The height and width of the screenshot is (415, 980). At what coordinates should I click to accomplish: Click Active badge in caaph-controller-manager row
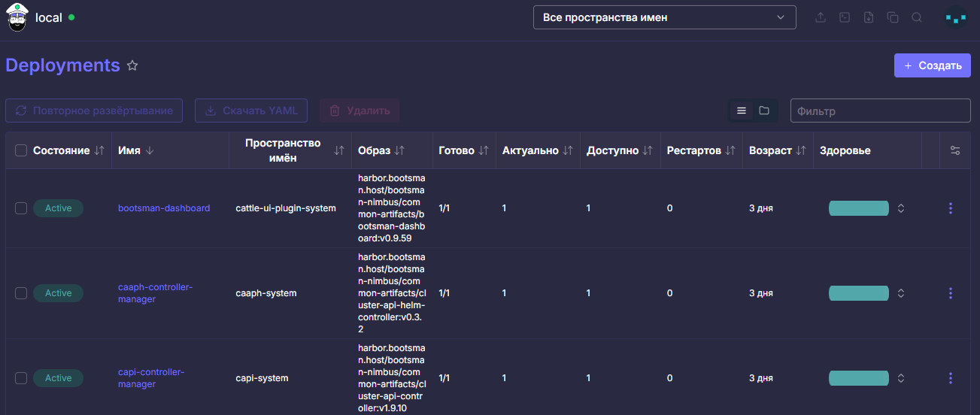pyautogui.click(x=58, y=293)
